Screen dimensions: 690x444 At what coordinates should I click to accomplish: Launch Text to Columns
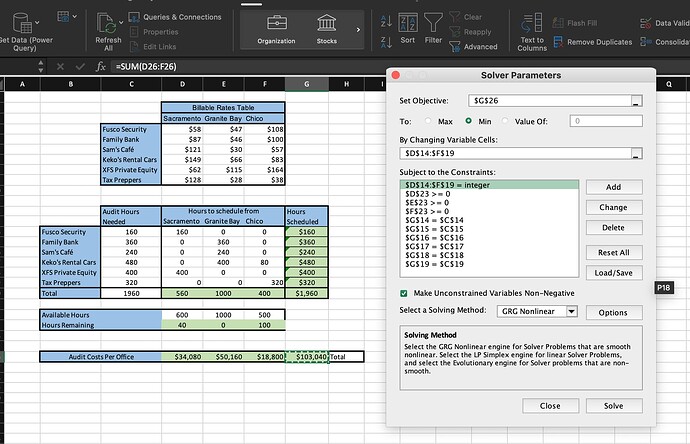coord(532,32)
